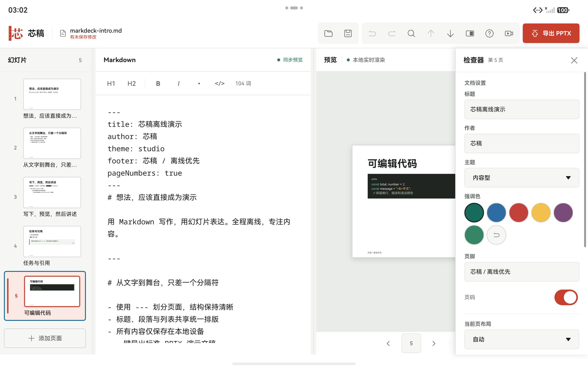This screenshot has height=368, width=588.
Task: Click the 'footer: 芯稿 / 离线优先' editor line
Action: (154, 161)
